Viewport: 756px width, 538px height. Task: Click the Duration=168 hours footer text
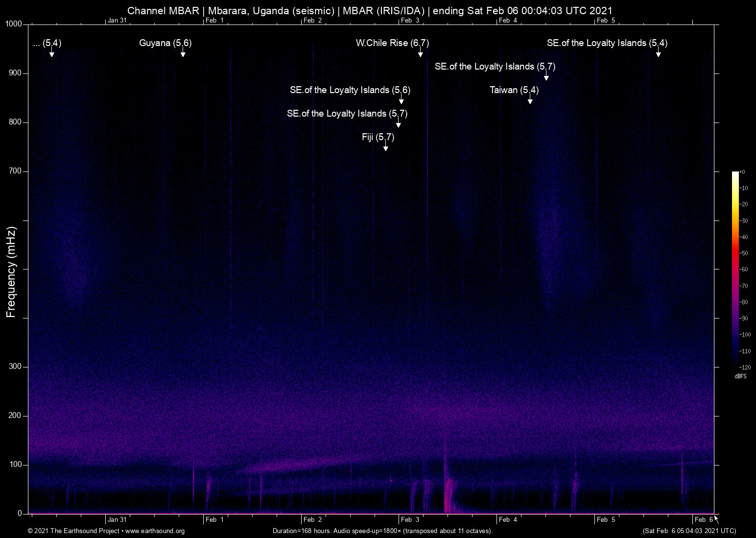coord(382,531)
